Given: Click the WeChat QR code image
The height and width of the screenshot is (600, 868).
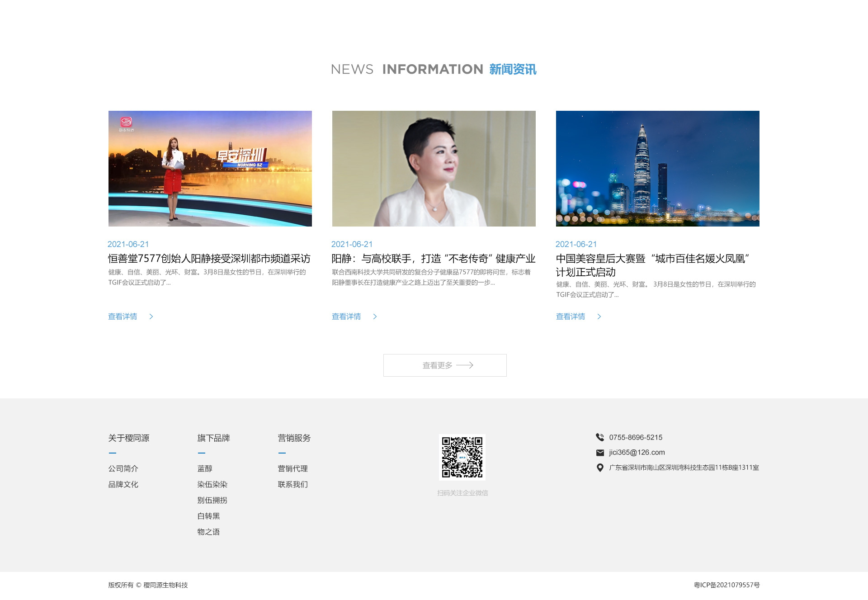Looking at the screenshot, I should pos(462,457).
